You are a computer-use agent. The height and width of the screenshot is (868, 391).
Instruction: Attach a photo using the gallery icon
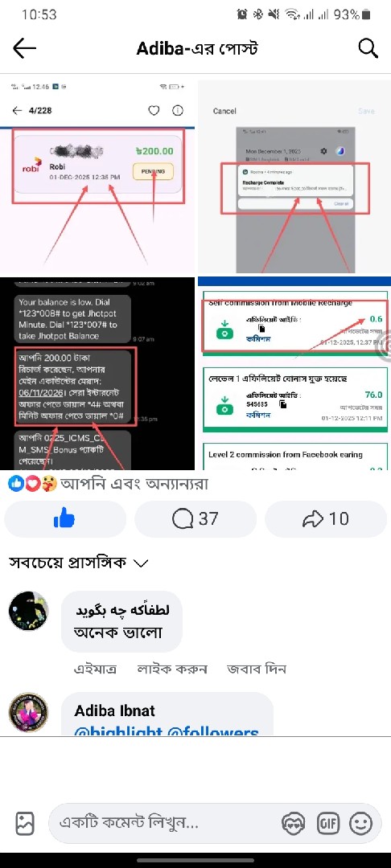(x=24, y=824)
